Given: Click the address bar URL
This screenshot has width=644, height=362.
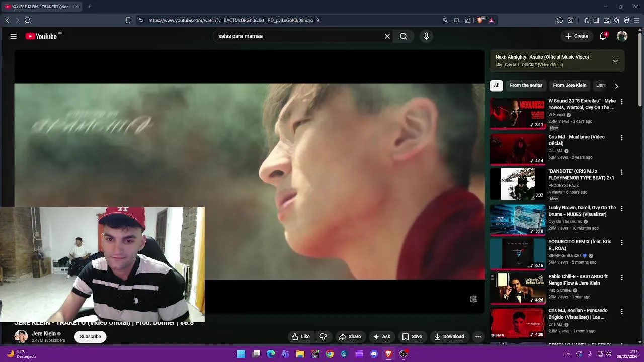Looking at the screenshot, I should (x=234, y=20).
